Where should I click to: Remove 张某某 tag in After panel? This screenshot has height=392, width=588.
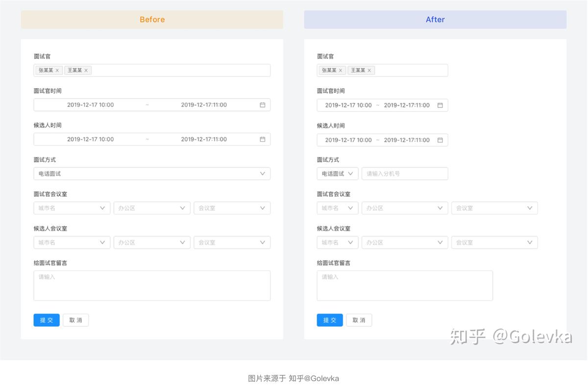(341, 71)
